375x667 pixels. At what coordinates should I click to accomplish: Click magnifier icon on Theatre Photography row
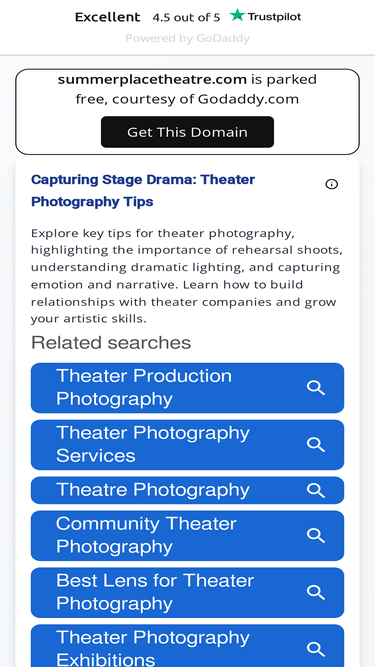click(316, 490)
